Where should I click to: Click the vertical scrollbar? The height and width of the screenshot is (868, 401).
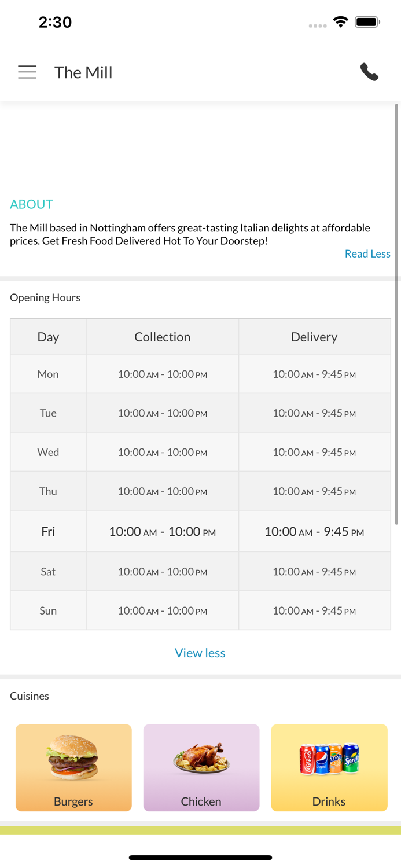point(396,312)
